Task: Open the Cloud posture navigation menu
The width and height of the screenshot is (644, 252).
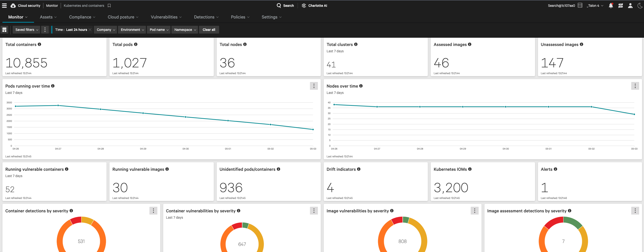Action: 123,17
